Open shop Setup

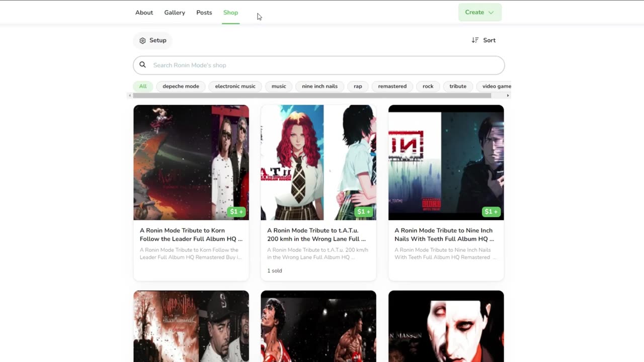(x=152, y=40)
